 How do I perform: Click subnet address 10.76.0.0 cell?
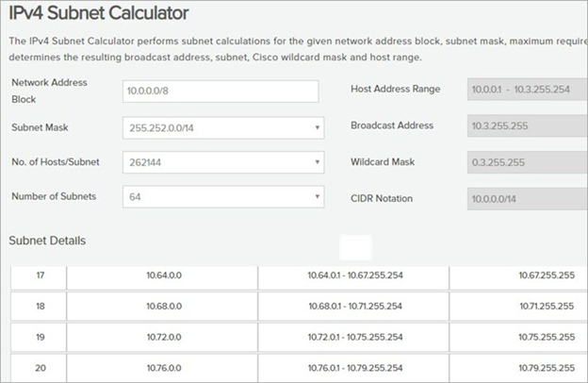coord(161,368)
